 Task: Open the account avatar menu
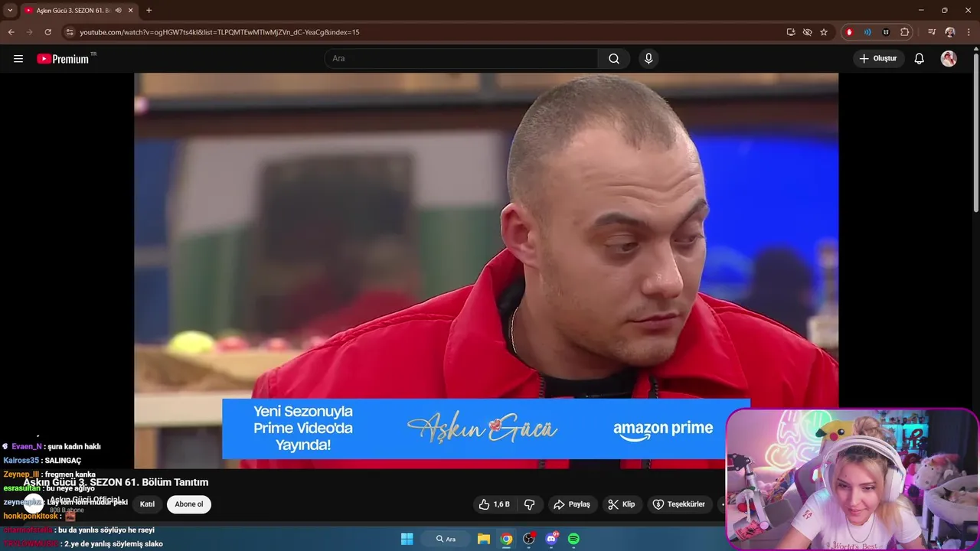tap(949, 59)
